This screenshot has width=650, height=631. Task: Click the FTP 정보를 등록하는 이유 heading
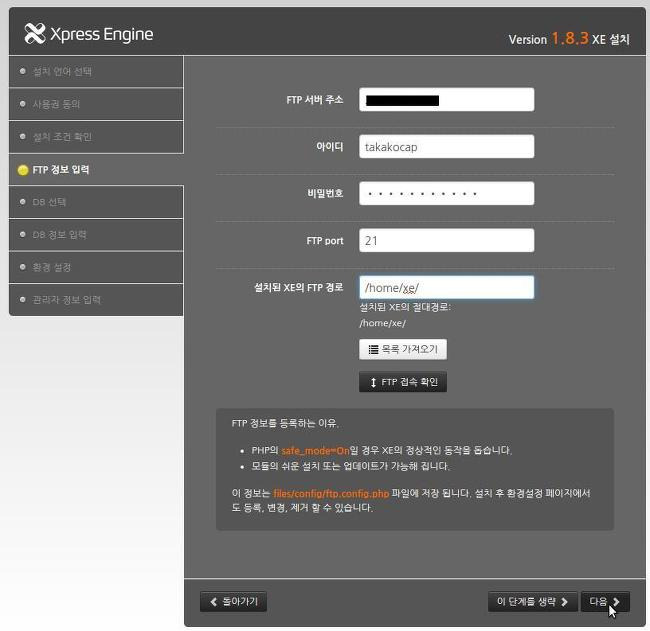point(285,423)
